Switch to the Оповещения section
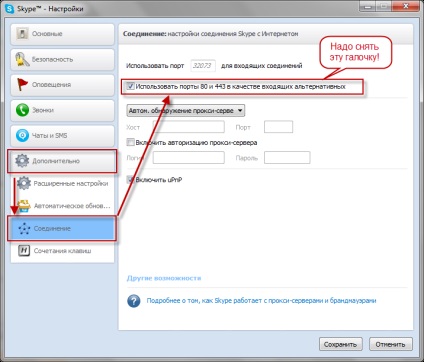Viewport: 424px width, 362px height. pyautogui.click(x=62, y=85)
